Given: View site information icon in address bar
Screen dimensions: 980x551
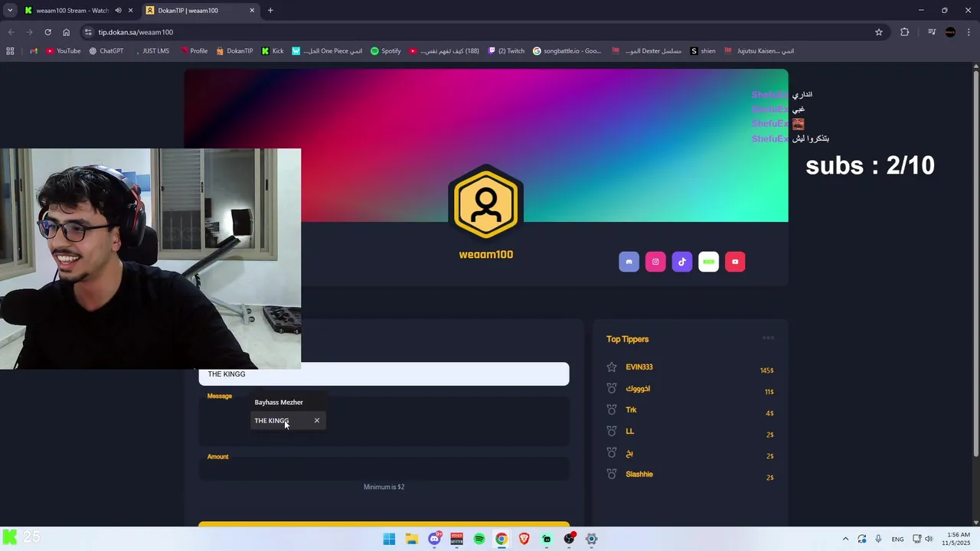Looking at the screenshot, I should click(88, 32).
